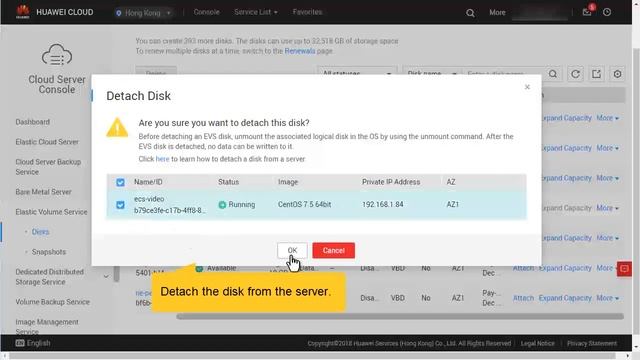
Task: Open Image Management Service in sidebar
Action: tap(47, 327)
